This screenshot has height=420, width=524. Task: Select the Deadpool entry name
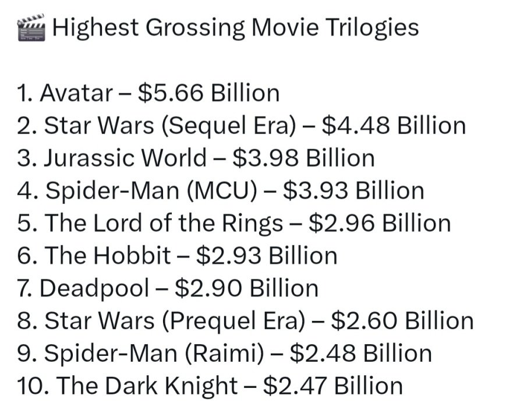(x=95, y=289)
